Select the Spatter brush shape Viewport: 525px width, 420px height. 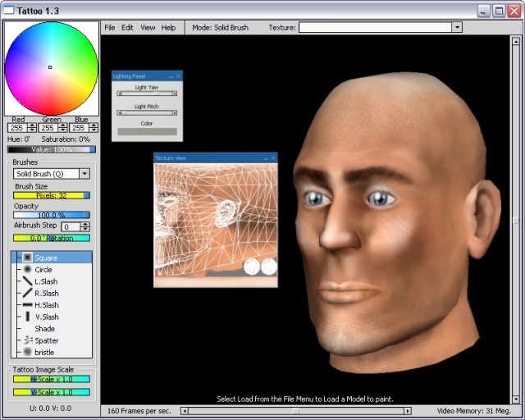pyautogui.click(x=46, y=340)
